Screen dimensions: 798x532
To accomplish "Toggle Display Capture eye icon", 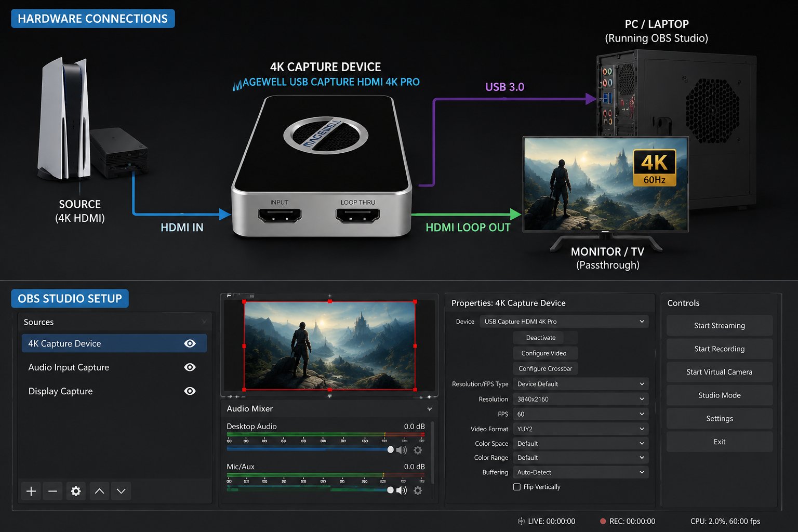I will click(x=190, y=391).
